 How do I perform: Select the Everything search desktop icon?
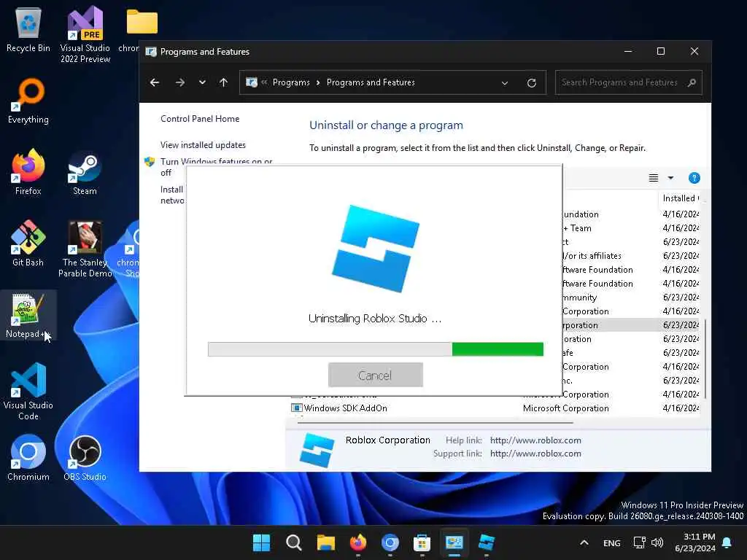tap(28, 101)
